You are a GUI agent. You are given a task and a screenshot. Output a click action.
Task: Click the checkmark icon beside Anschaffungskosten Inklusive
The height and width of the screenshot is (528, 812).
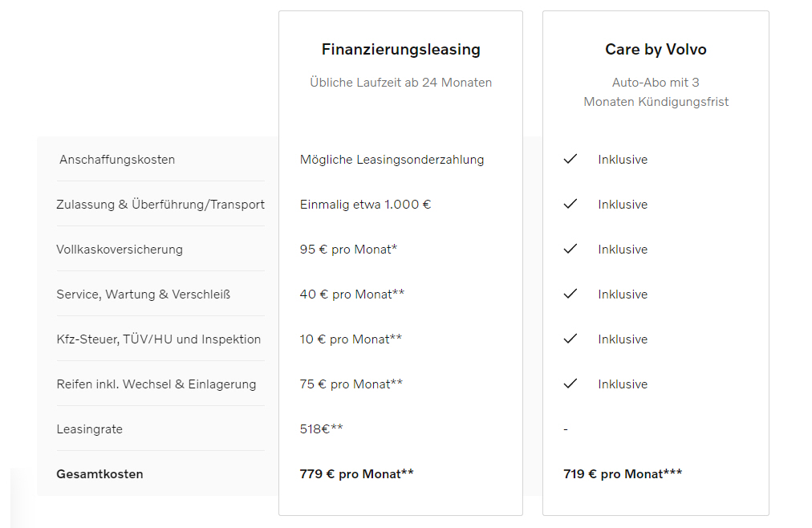coord(570,159)
